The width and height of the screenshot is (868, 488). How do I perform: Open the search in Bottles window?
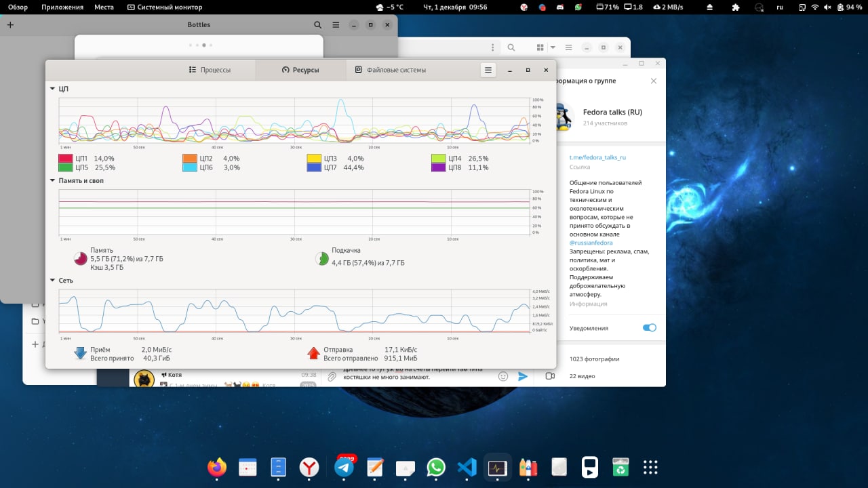pyautogui.click(x=318, y=25)
